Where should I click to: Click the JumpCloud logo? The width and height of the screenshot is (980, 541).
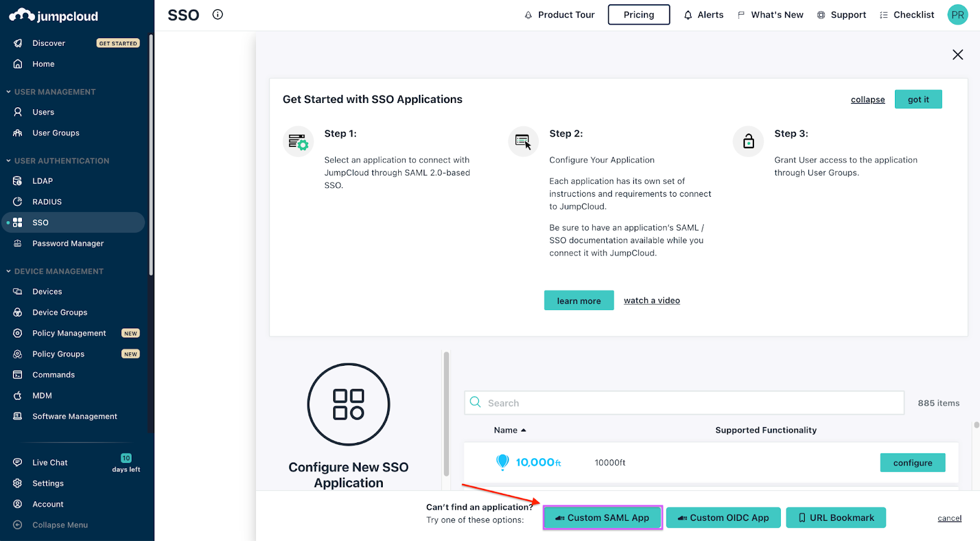coord(54,16)
